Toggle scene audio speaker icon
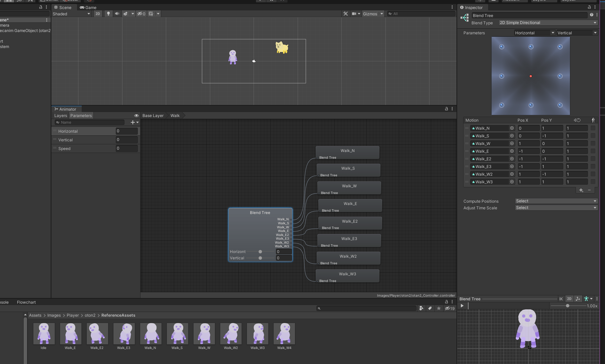The height and width of the screenshot is (364, 605). pos(117,14)
